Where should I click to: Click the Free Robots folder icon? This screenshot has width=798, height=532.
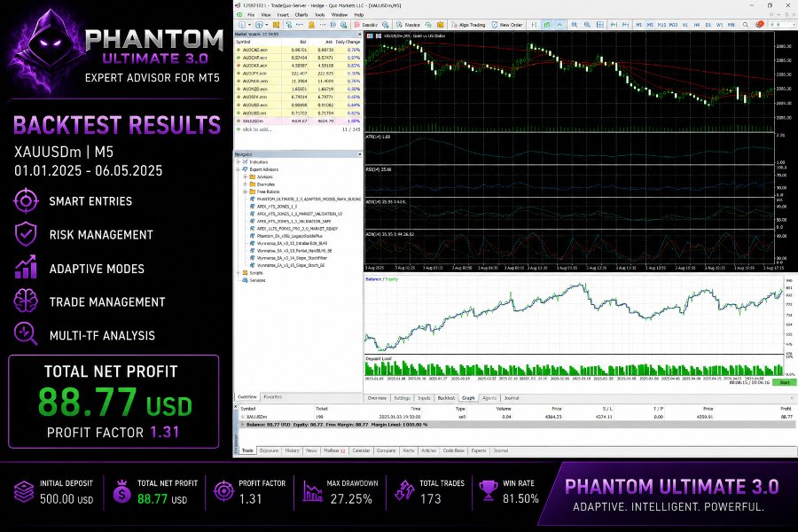(252, 192)
